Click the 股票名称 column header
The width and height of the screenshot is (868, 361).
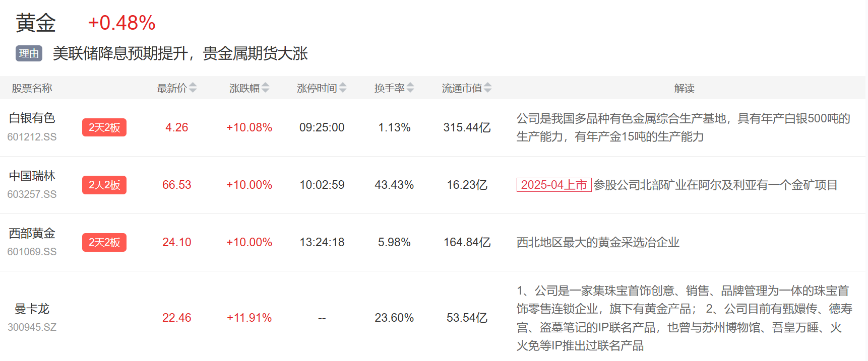pyautogui.click(x=32, y=88)
